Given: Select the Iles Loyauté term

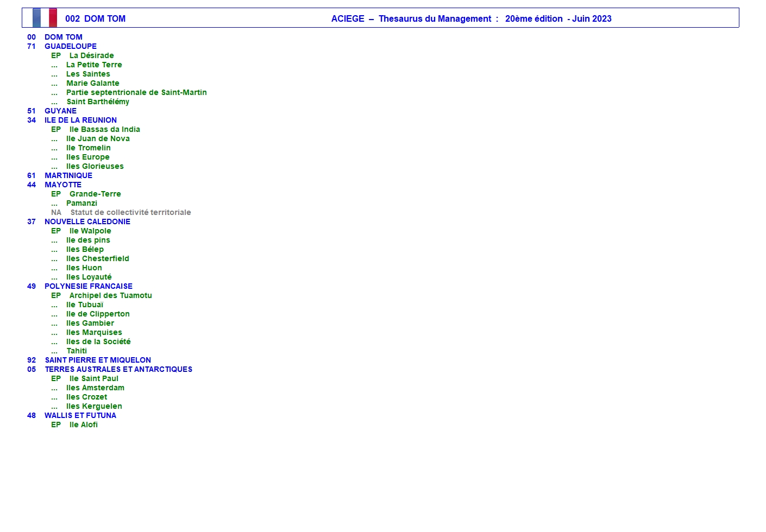Looking at the screenshot, I should [89, 277].
